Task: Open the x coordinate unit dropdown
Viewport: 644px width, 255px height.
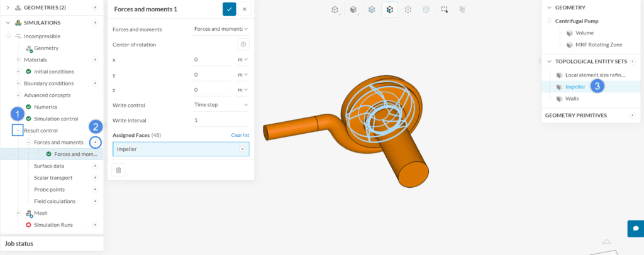Action: click(243, 59)
